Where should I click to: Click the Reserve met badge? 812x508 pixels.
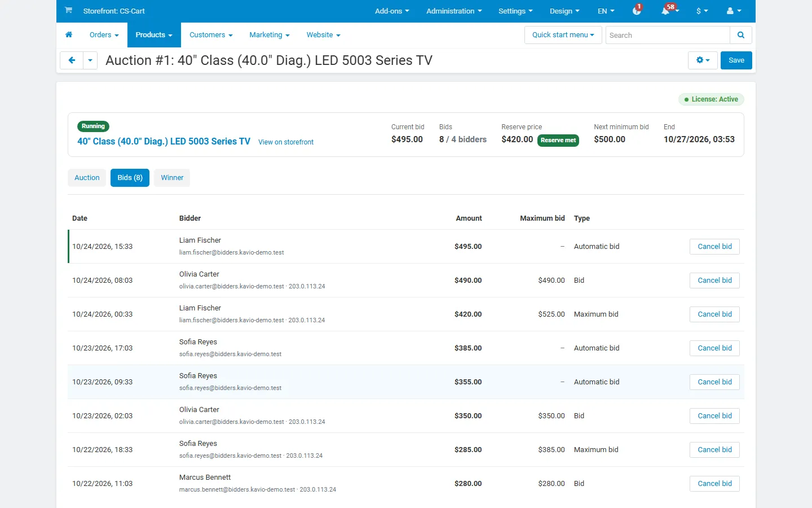(558, 141)
